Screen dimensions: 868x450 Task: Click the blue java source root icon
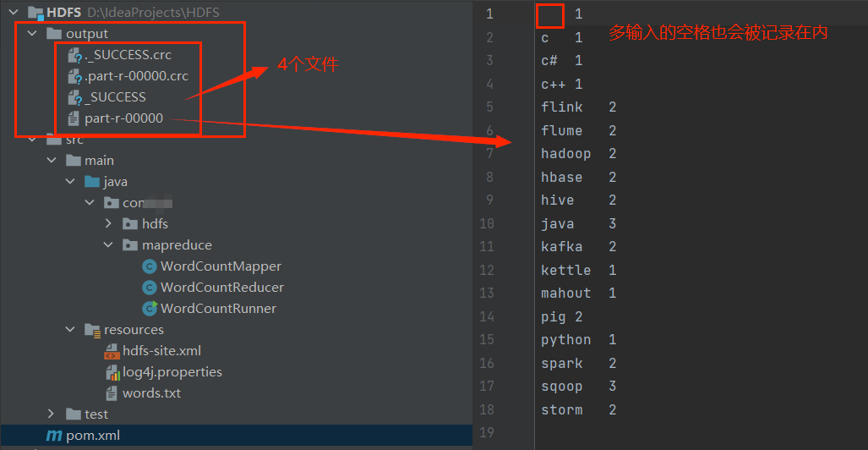[92, 182]
